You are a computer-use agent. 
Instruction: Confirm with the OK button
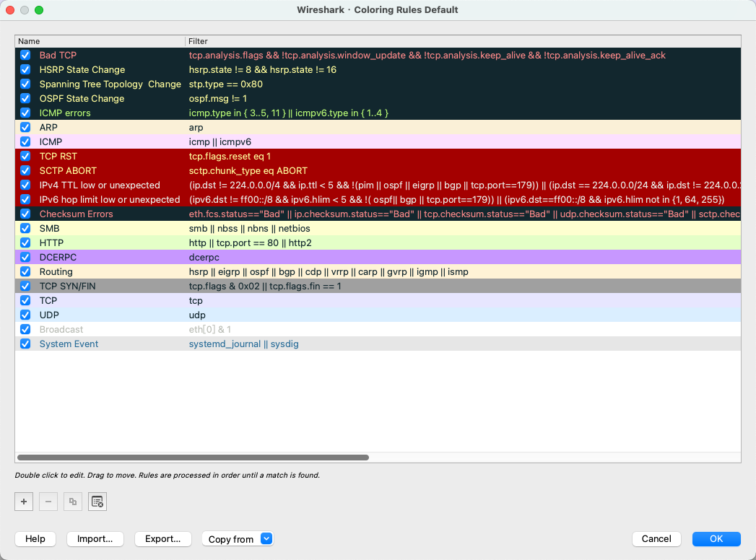716,539
